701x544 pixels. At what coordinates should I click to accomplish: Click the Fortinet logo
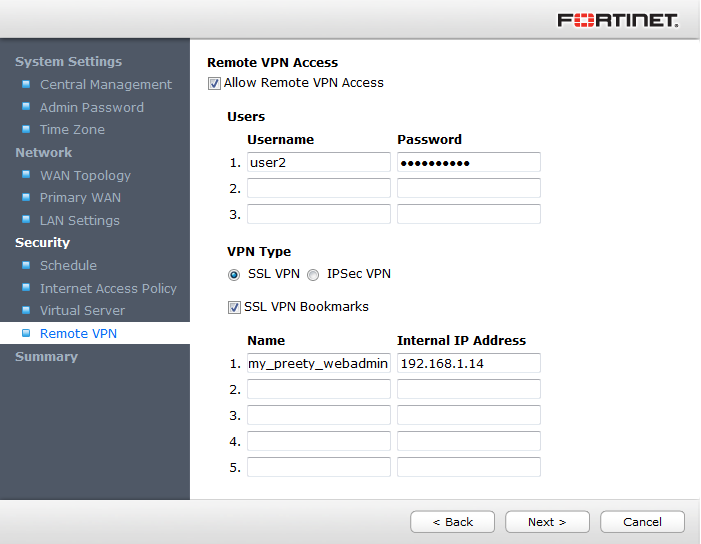617,20
